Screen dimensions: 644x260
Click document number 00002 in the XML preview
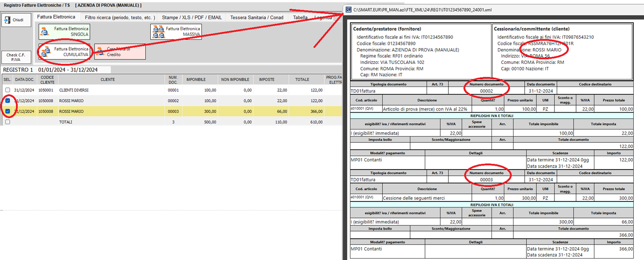click(487, 91)
